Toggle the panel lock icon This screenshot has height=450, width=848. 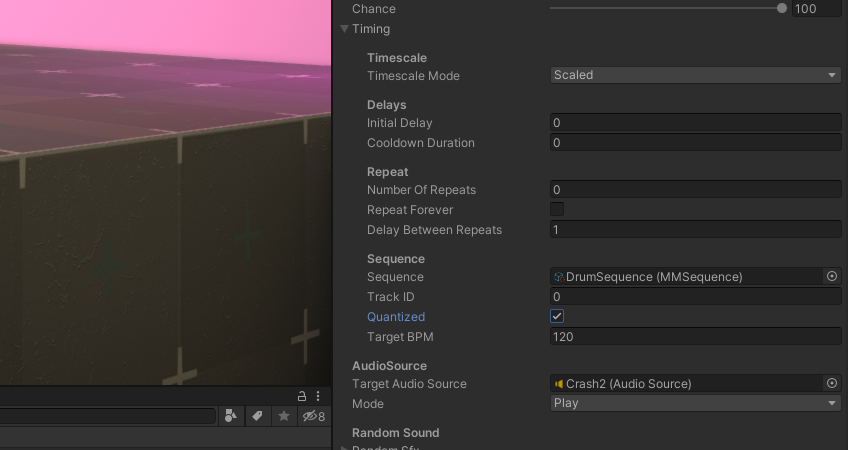point(302,396)
